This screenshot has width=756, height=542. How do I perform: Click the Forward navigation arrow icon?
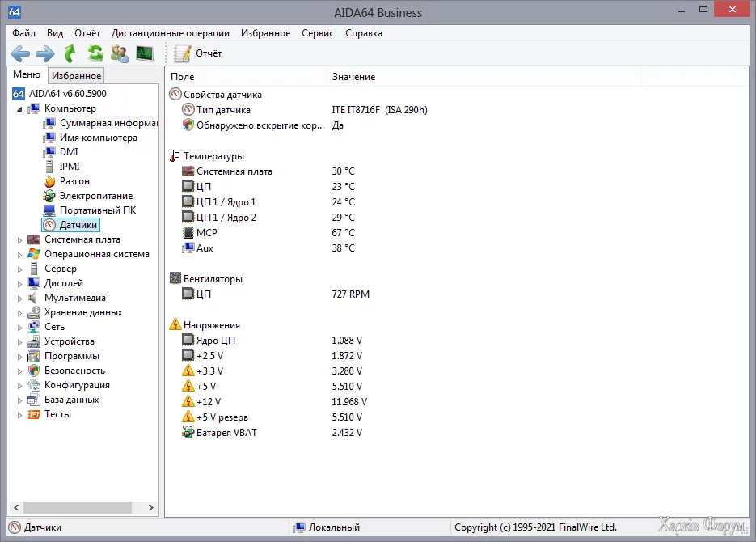[x=44, y=53]
